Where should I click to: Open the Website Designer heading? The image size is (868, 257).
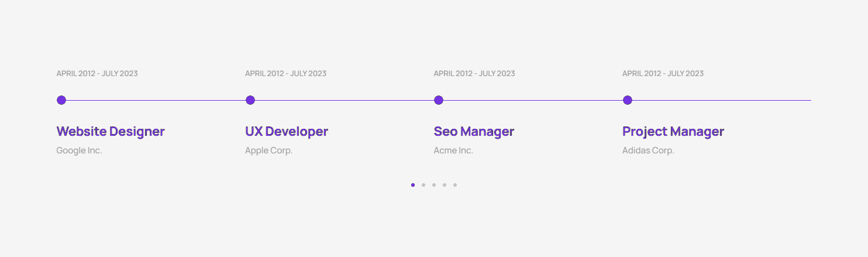click(111, 132)
